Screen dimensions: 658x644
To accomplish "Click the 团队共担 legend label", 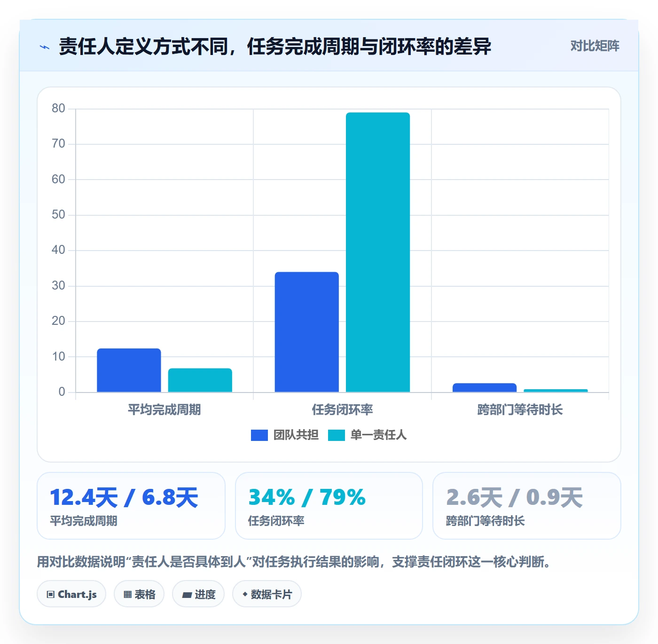I will click(x=296, y=435).
